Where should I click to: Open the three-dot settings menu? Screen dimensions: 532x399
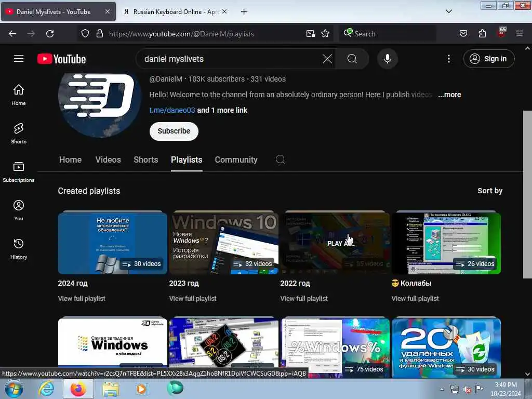point(448,59)
